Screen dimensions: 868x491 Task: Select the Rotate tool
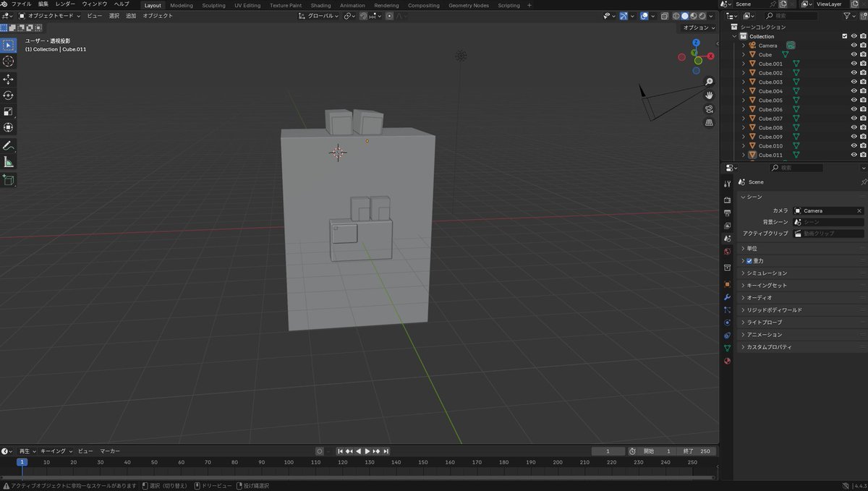coord(8,95)
